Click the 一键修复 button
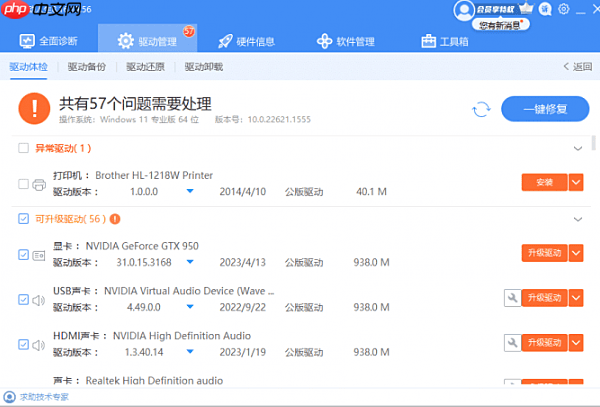Screen dimensions: 600x407 [x=545, y=109]
